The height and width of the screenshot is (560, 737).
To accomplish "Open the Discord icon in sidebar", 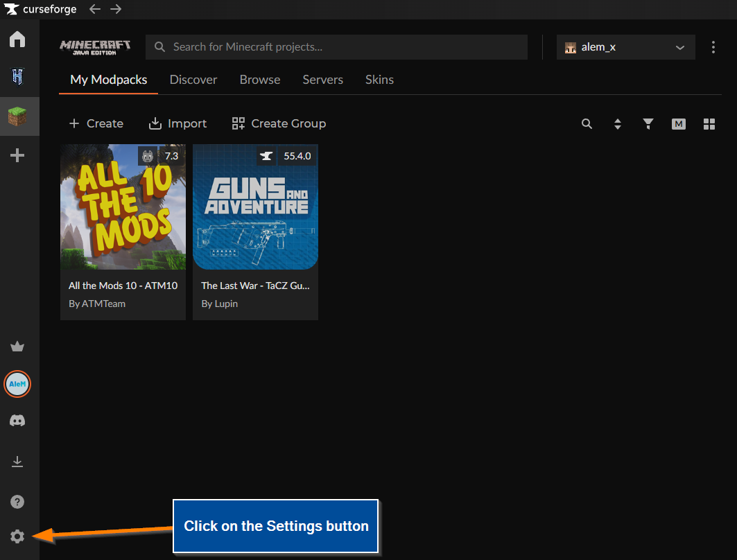I will pos(17,421).
